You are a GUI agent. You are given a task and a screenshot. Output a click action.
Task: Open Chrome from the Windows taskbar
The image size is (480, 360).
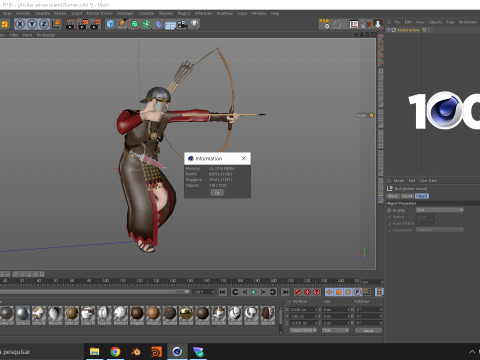click(115, 351)
